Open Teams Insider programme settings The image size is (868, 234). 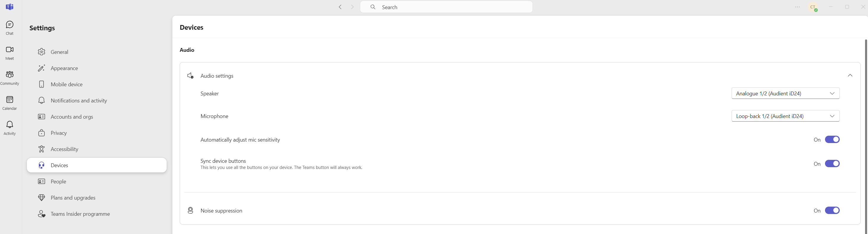point(97,214)
